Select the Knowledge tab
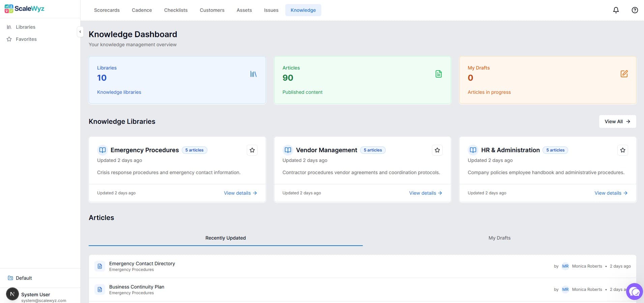The height and width of the screenshot is (303, 644). tap(303, 10)
